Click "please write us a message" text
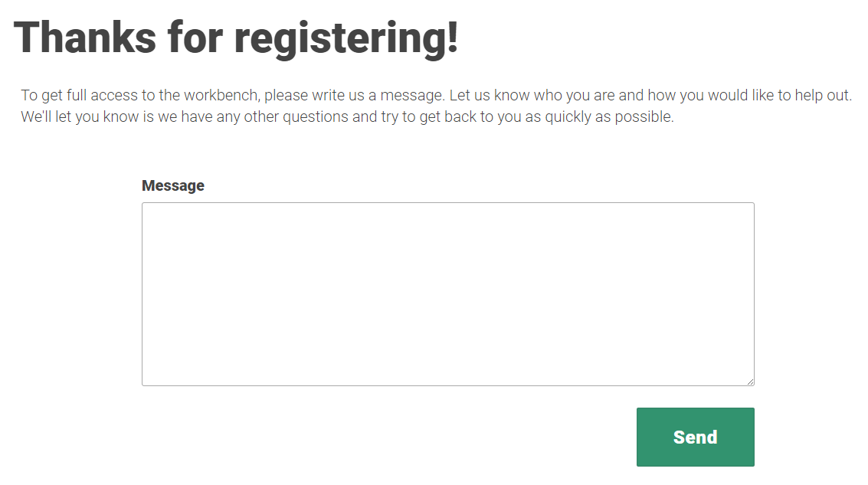This screenshot has height=485, width=868. click(x=353, y=96)
